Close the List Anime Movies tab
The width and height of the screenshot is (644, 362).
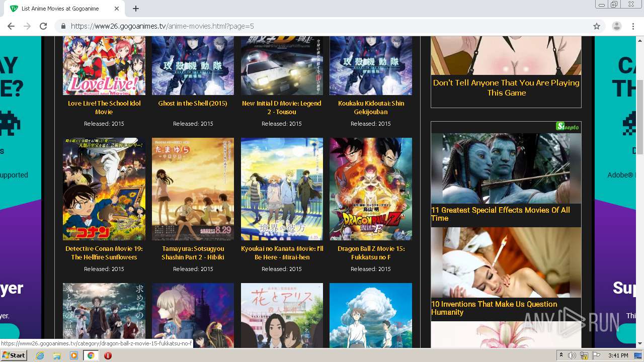pyautogui.click(x=117, y=9)
